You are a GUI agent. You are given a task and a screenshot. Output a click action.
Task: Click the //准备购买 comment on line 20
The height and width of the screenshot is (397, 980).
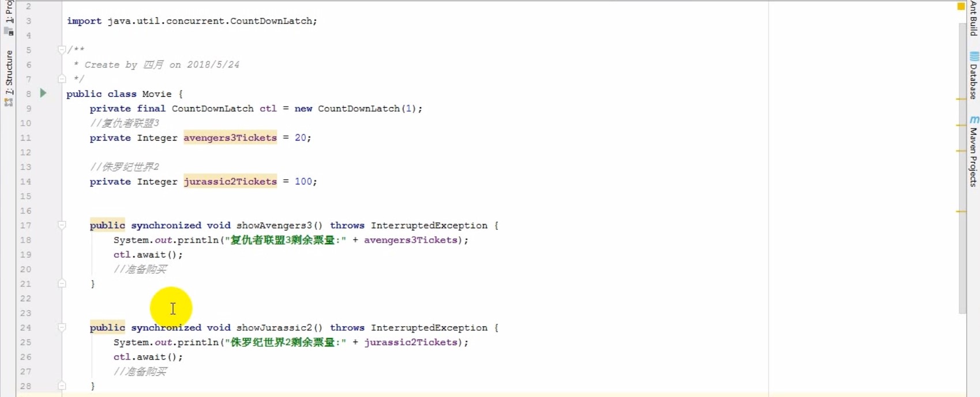[x=140, y=269]
